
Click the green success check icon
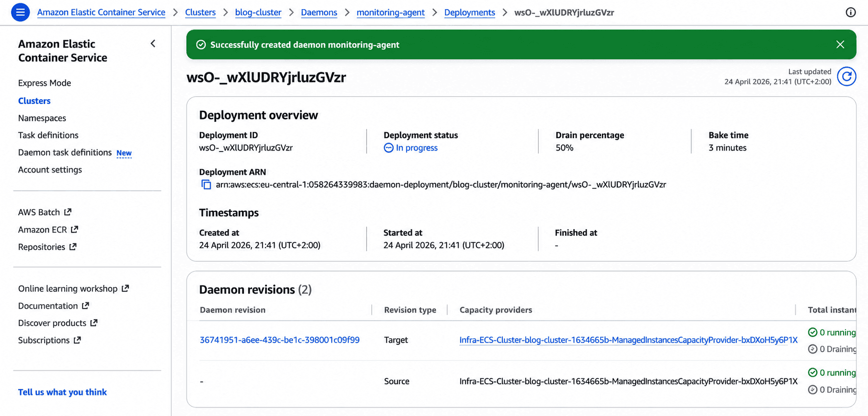pyautogui.click(x=201, y=45)
